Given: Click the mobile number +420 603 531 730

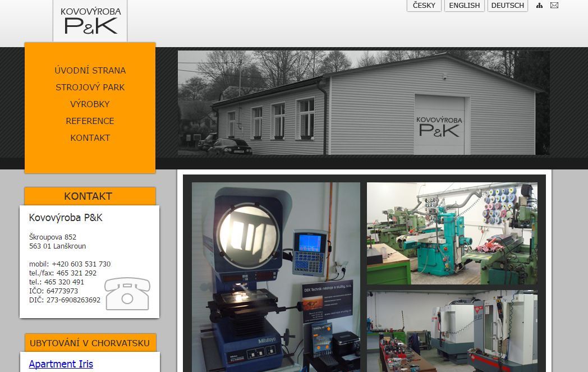Looking at the screenshot, I should pos(81,264).
